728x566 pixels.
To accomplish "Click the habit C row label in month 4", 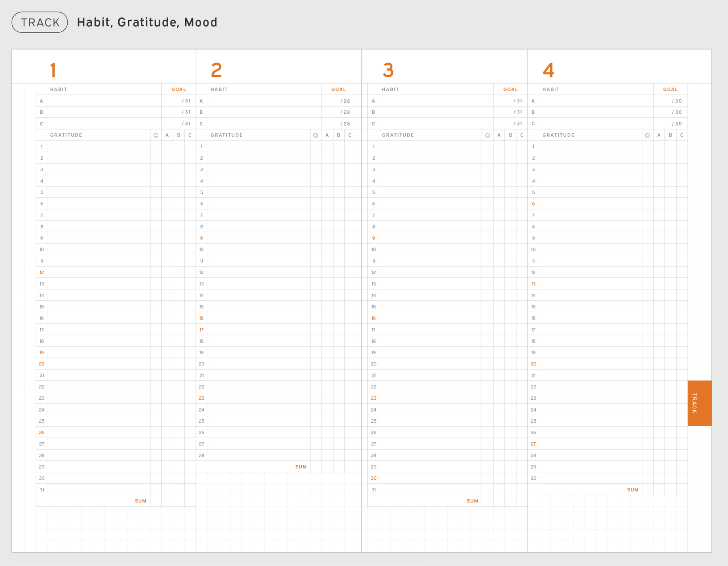I will pyautogui.click(x=533, y=124).
